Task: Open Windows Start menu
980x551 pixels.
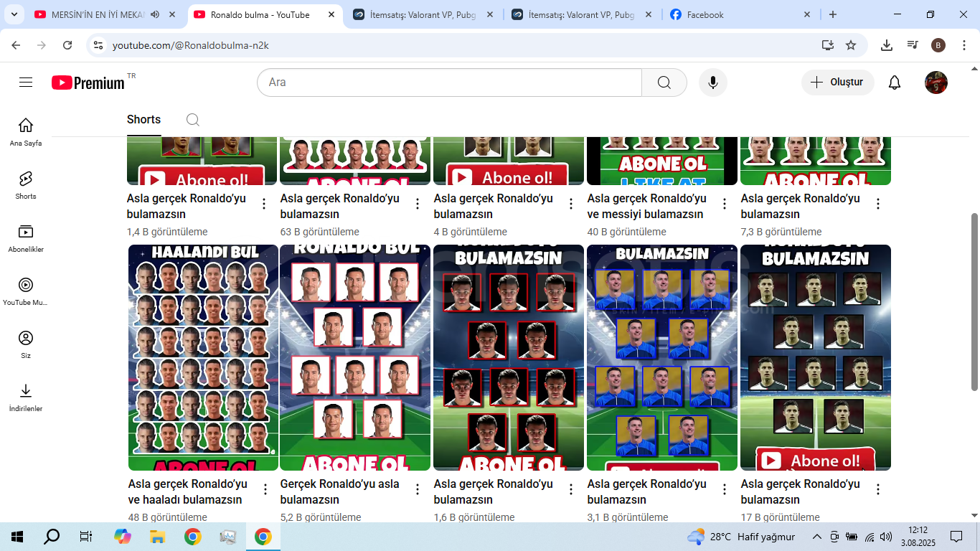Action: pos(17,537)
